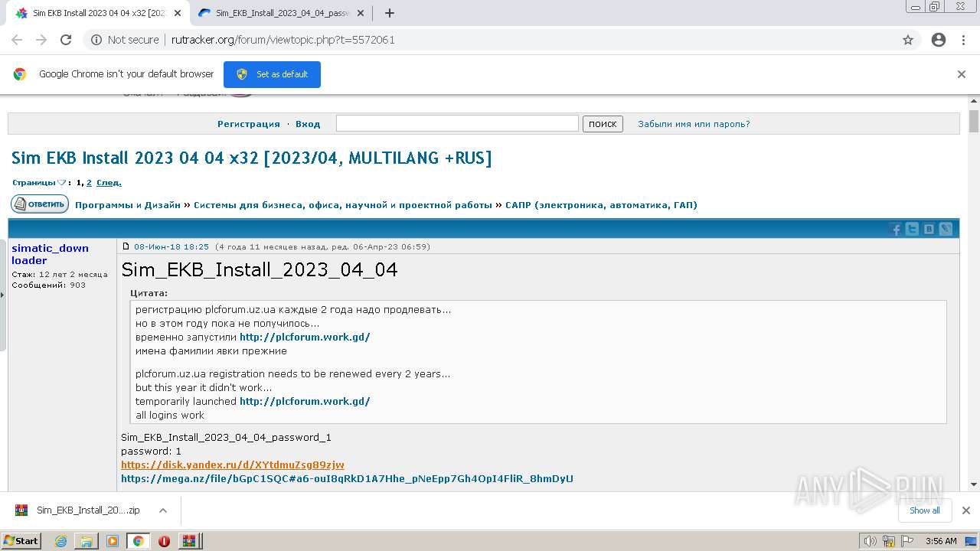Close the Sim EKB Install 2023 tab

pyautogui.click(x=178, y=13)
